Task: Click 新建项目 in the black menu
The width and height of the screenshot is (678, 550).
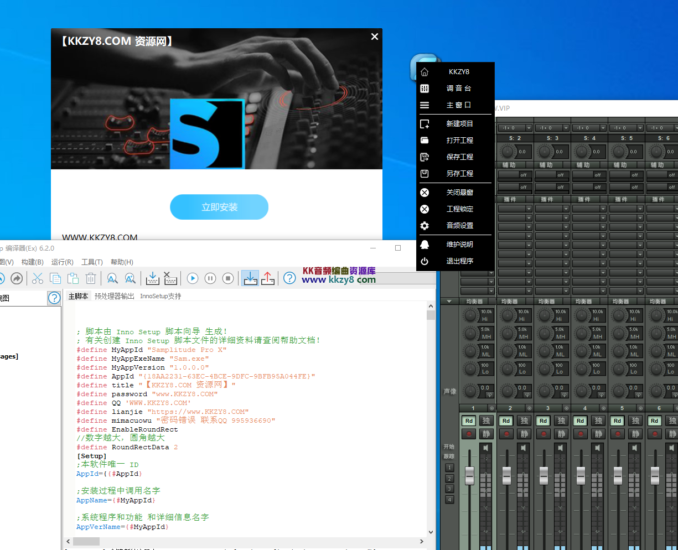Action: pyautogui.click(x=460, y=124)
